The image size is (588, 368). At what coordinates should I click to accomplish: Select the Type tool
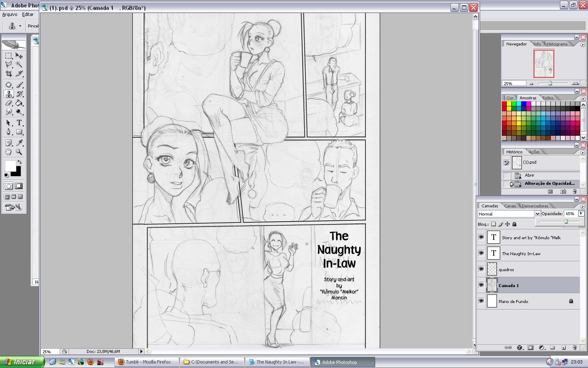point(19,123)
